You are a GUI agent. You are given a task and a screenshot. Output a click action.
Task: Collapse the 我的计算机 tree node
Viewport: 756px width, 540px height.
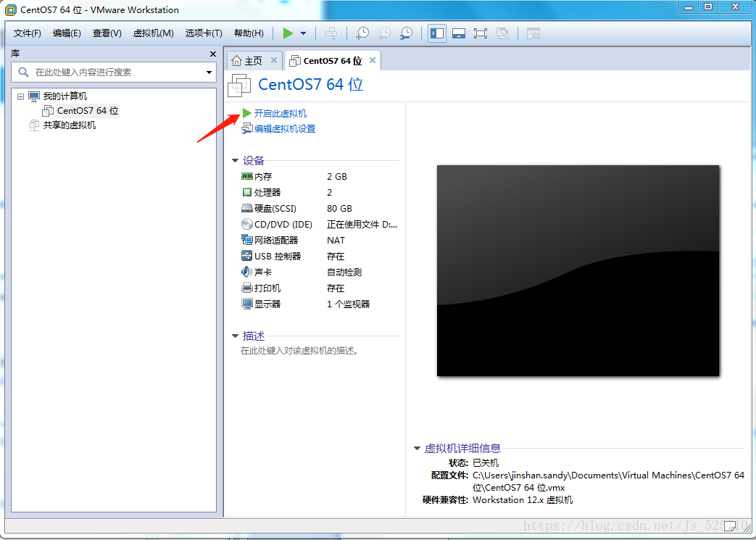click(x=20, y=96)
